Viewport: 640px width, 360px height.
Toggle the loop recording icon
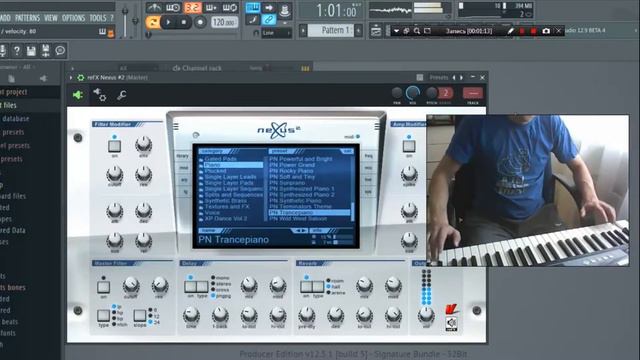click(230, 7)
